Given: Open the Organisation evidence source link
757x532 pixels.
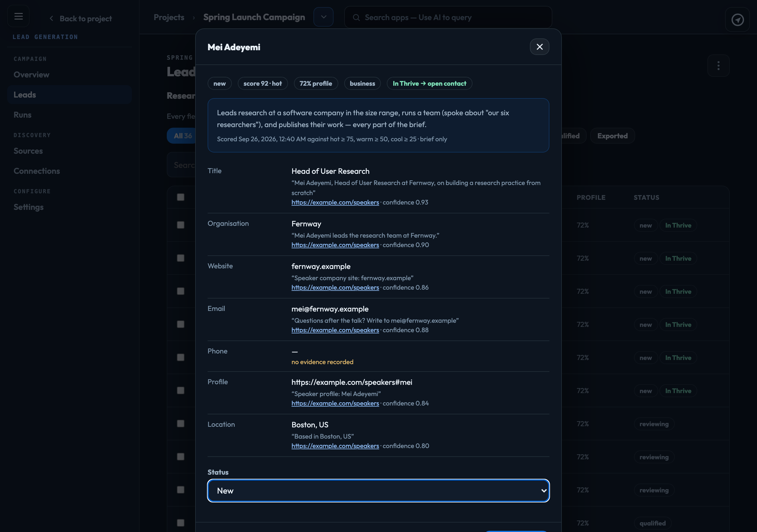Looking at the screenshot, I should coord(335,245).
